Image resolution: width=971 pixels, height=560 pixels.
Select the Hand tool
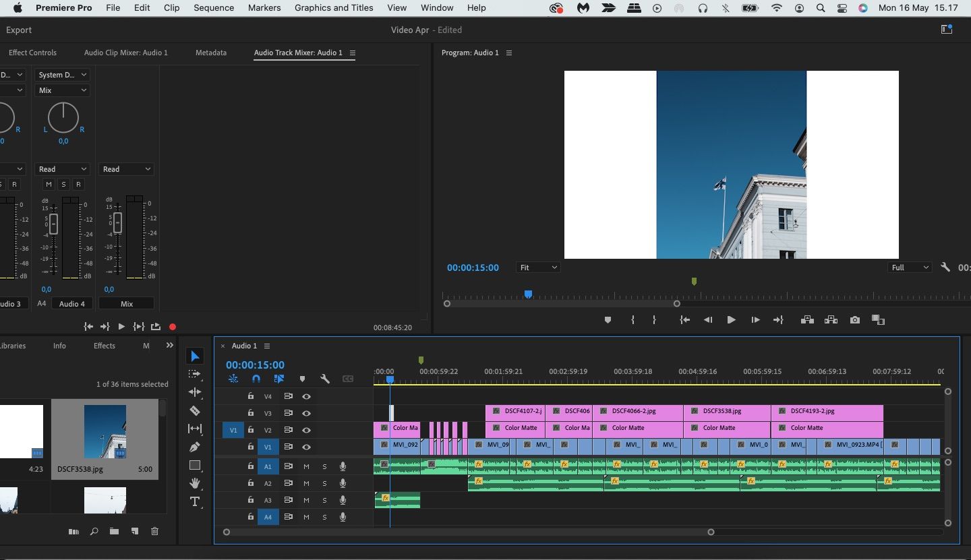[196, 483]
